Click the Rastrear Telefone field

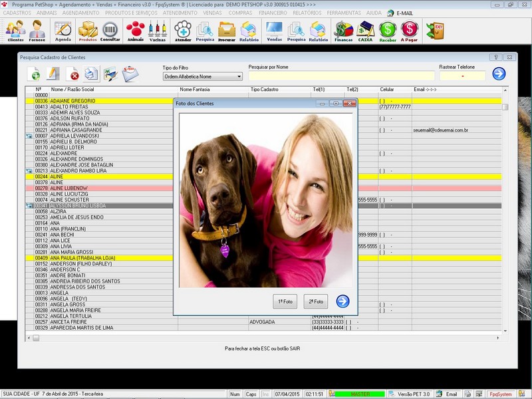(x=462, y=76)
